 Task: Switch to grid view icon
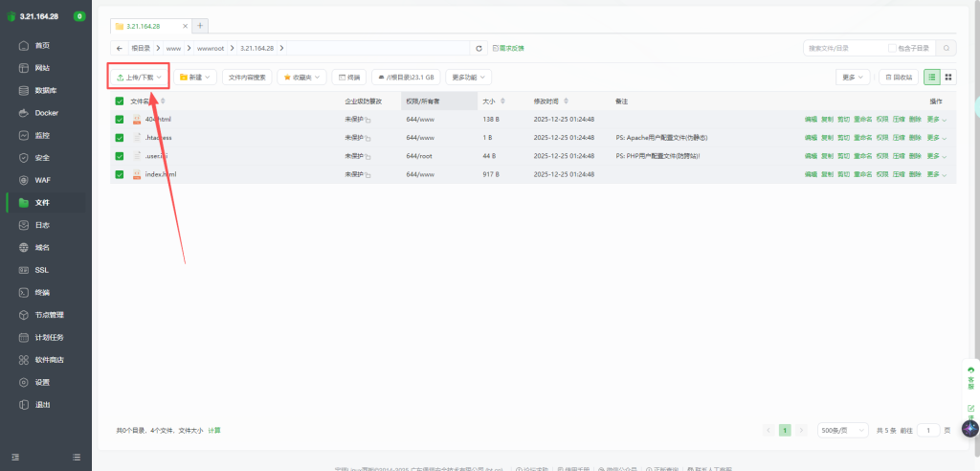coord(948,77)
